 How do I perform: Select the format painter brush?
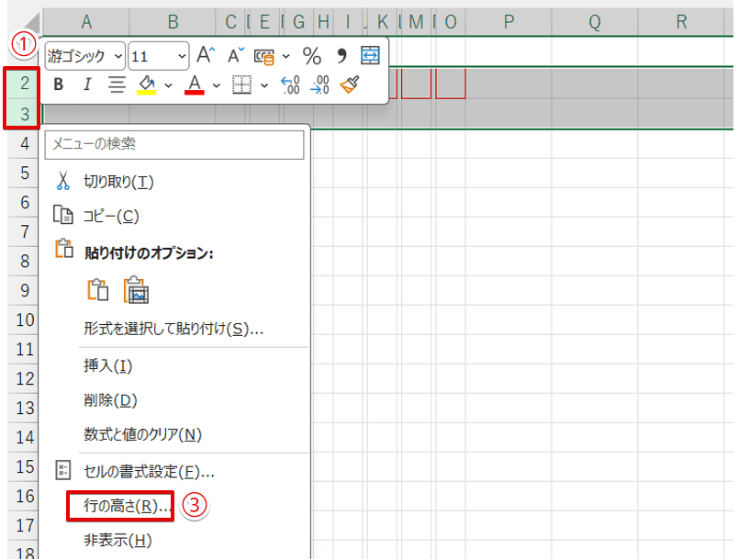pyautogui.click(x=350, y=85)
